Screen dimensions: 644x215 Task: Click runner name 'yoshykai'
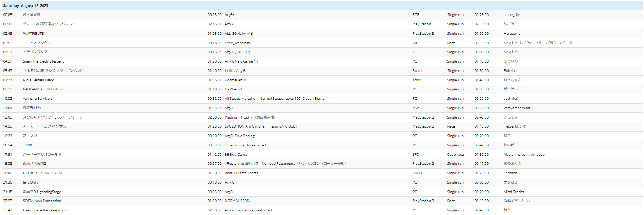click(511, 99)
